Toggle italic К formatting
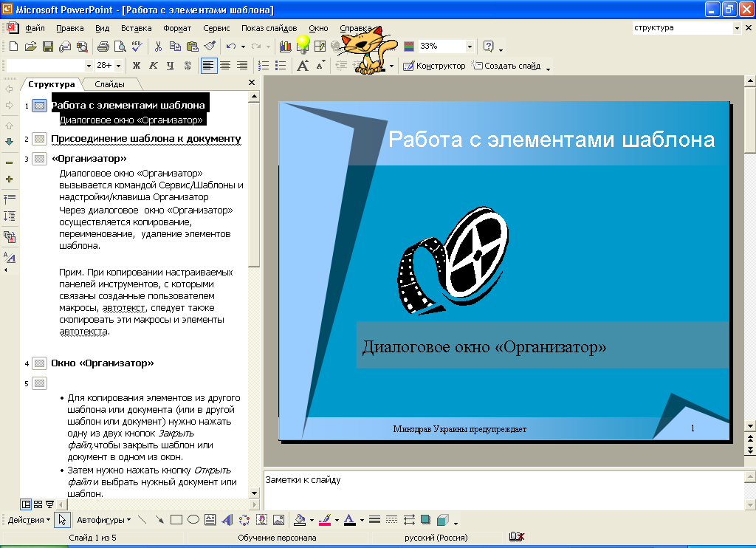Viewport: 756px width, 548px height. pyautogui.click(x=154, y=66)
